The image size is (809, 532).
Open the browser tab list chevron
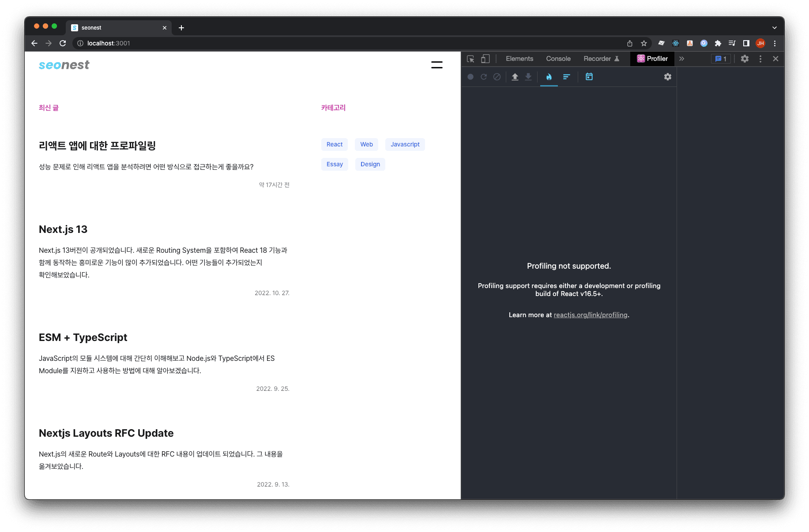point(775,27)
